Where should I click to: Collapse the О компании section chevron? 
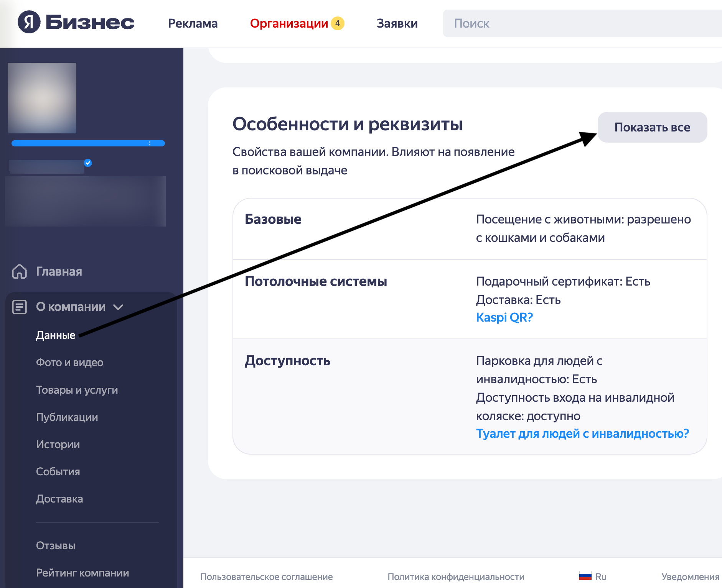[x=119, y=307]
